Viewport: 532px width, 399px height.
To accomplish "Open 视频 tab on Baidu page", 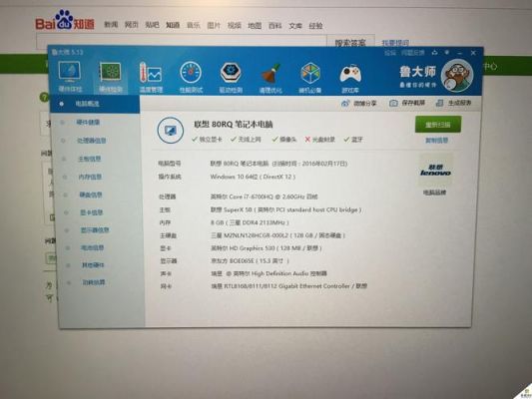I will tap(235, 25).
